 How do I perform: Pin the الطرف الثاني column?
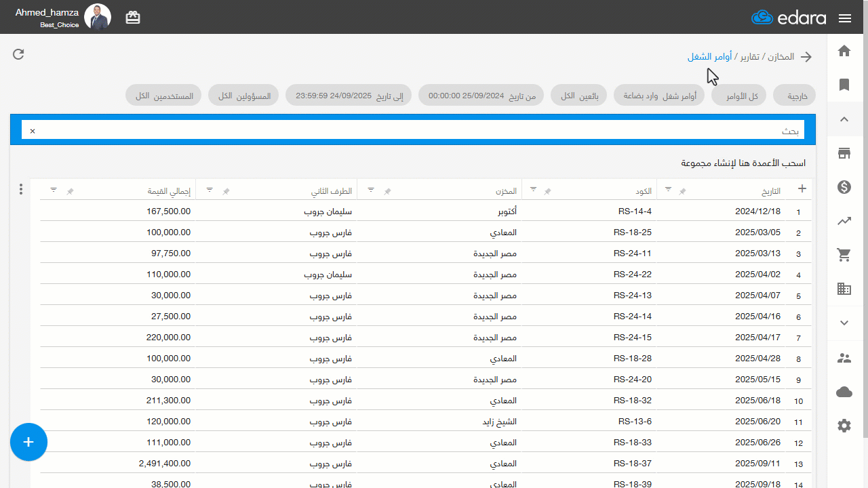(x=226, y=192)
